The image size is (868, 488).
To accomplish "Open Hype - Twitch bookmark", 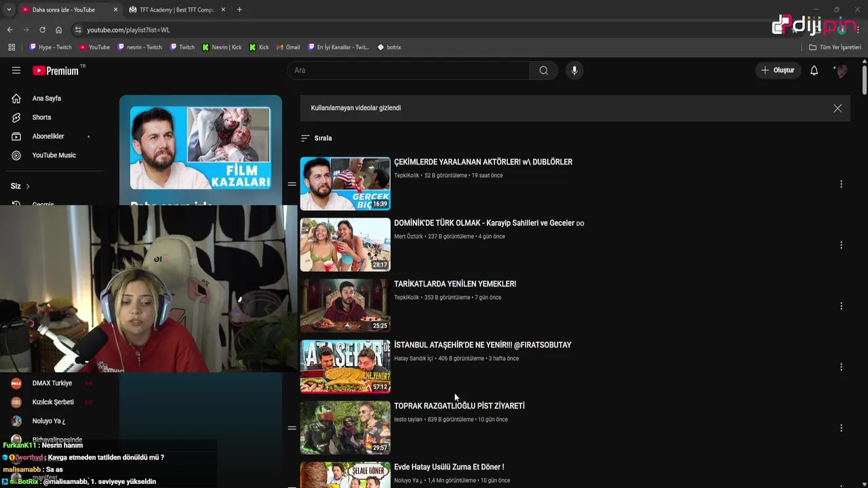I will [x=50, y=47].
